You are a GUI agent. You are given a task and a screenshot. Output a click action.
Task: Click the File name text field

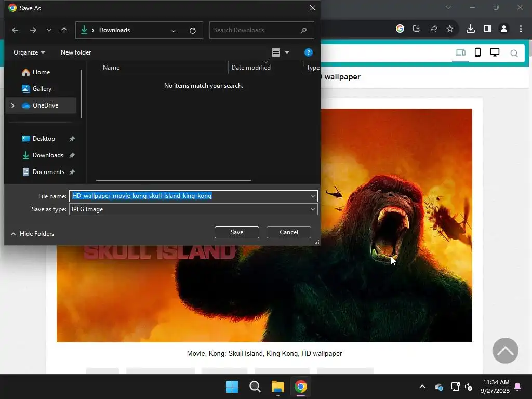(189, 196)
